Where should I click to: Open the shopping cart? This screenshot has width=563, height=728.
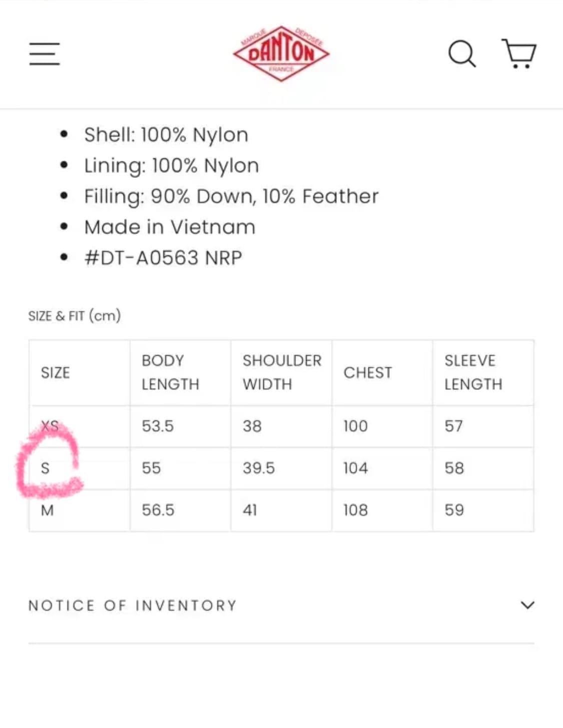519,53
